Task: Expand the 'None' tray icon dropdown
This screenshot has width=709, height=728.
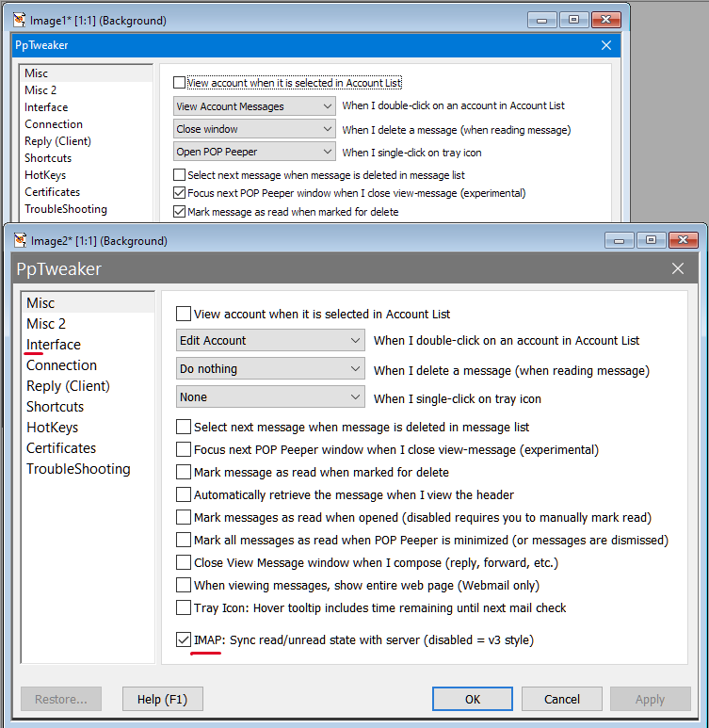Action: click(x=270, y=397)
